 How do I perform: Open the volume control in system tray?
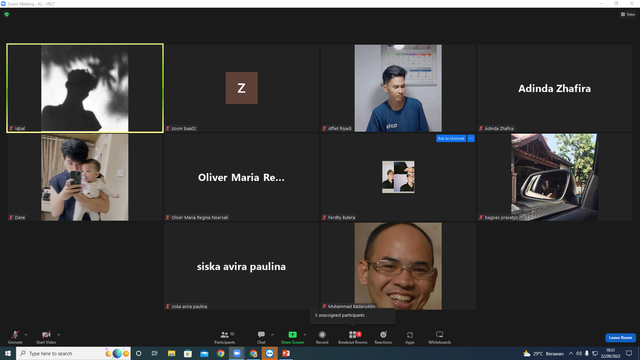tap(579, 353)
